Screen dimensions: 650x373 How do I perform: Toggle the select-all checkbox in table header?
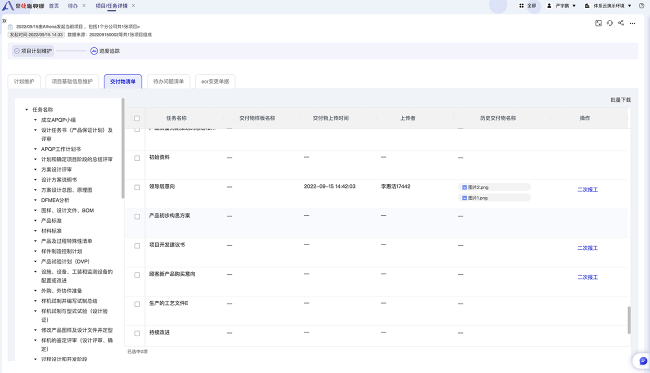(x=137, y=119)
